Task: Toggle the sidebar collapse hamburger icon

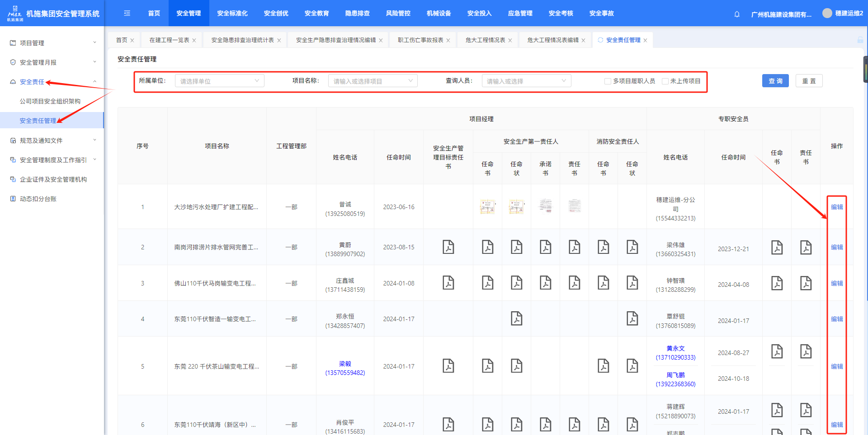Action: [127, 13]
